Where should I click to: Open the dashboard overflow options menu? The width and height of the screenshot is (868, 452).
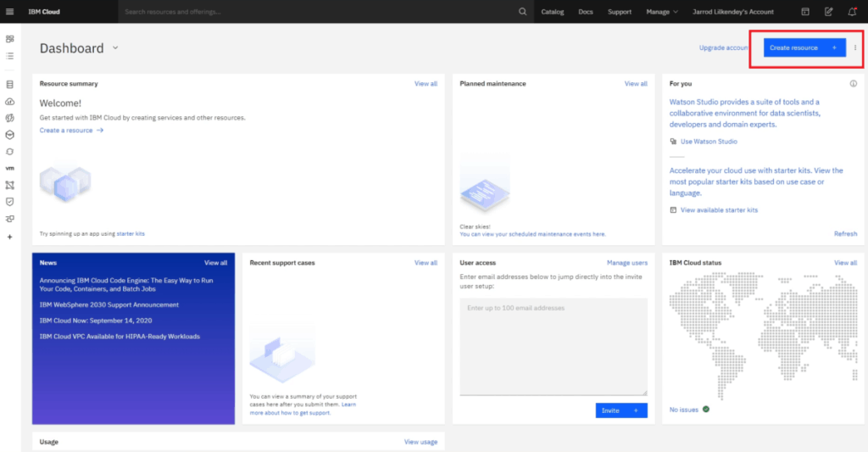coord(855,48)
